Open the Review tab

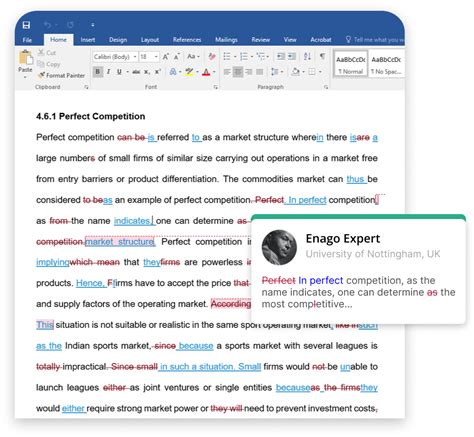(261, 40)
